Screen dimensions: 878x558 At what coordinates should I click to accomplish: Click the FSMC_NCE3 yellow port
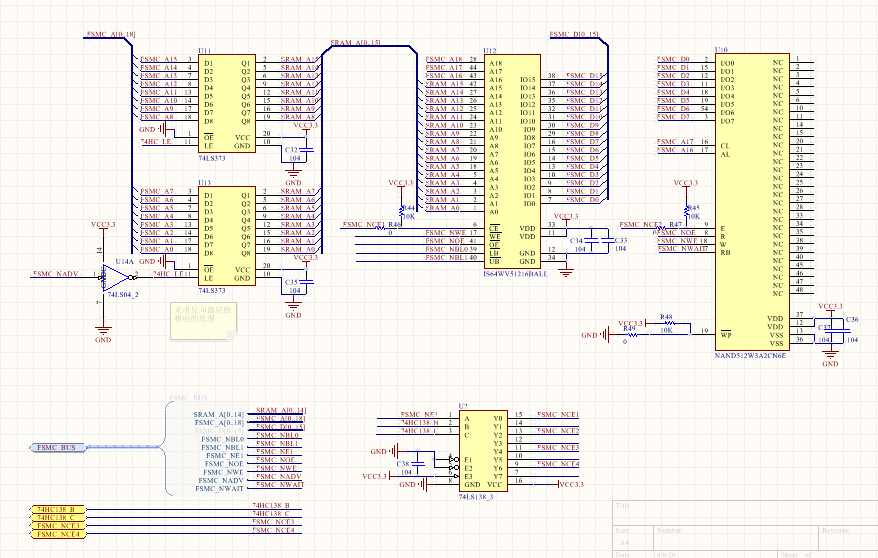point(58,526)
